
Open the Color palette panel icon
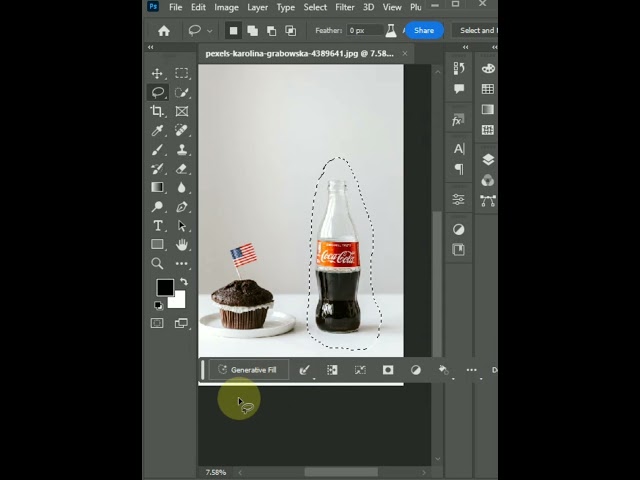(x=488, y=69)
